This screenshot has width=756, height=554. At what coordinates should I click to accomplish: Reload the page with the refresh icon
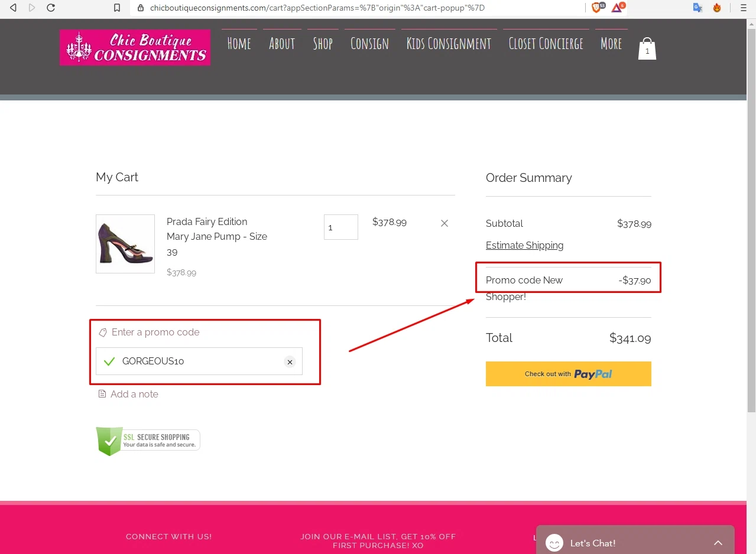click(51, 8)
